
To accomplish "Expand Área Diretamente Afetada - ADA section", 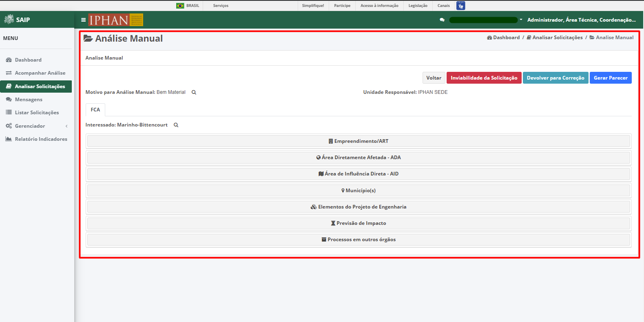I will click(x=359, y=158).
